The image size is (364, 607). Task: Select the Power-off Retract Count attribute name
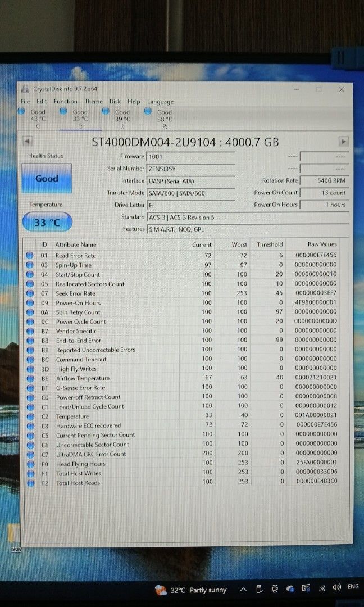[88, 397]
